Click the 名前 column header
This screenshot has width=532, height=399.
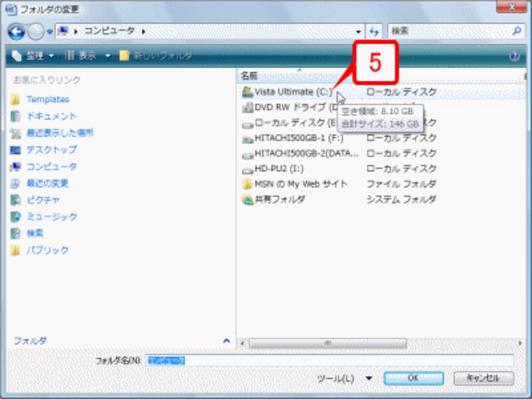click(x=249, y=76)
